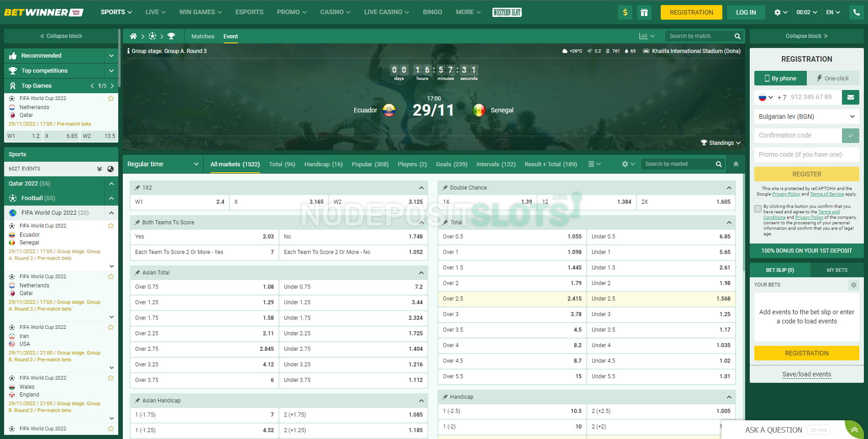Expand events double-chevron beside 6027 Events
The image size is (868, 439).
coord(100,169)
